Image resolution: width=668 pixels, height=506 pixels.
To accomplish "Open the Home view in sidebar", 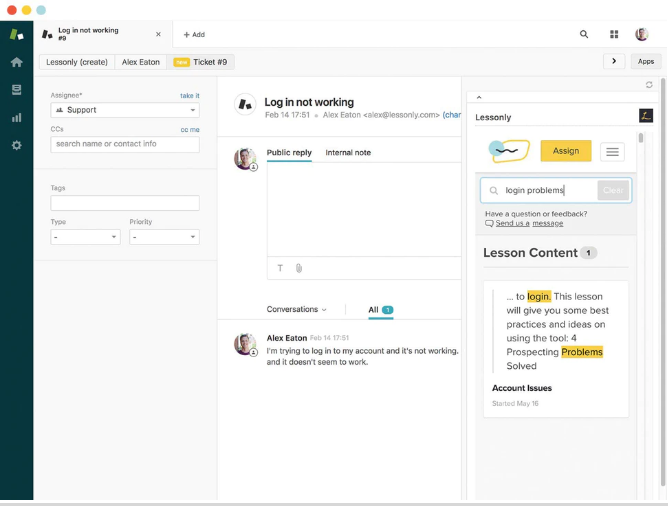I will tap(16, 62).
